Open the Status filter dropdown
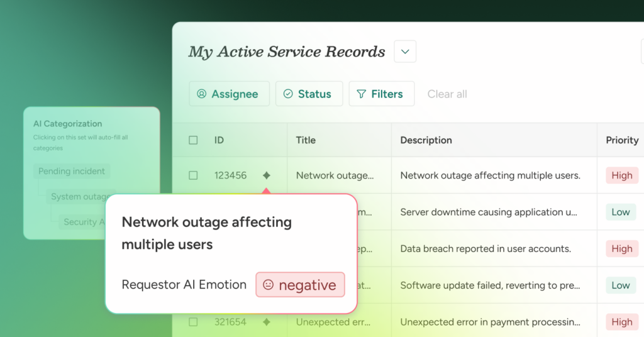 click(309, 94)
